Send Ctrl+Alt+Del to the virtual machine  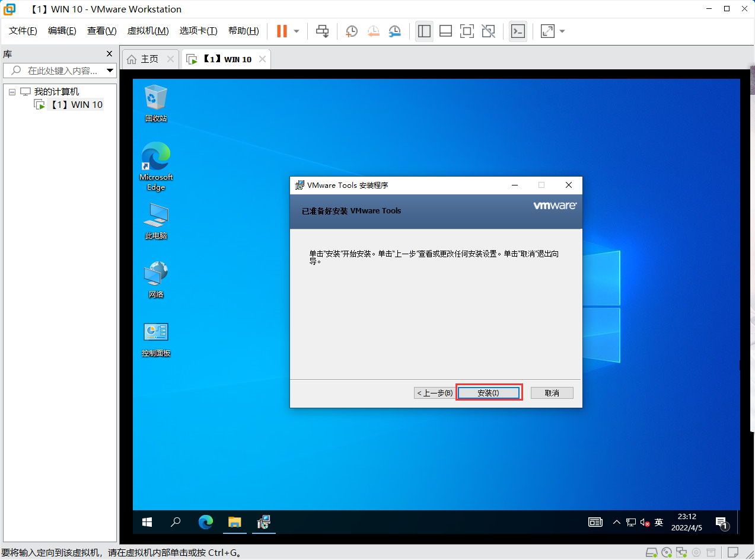coord(322,31)
